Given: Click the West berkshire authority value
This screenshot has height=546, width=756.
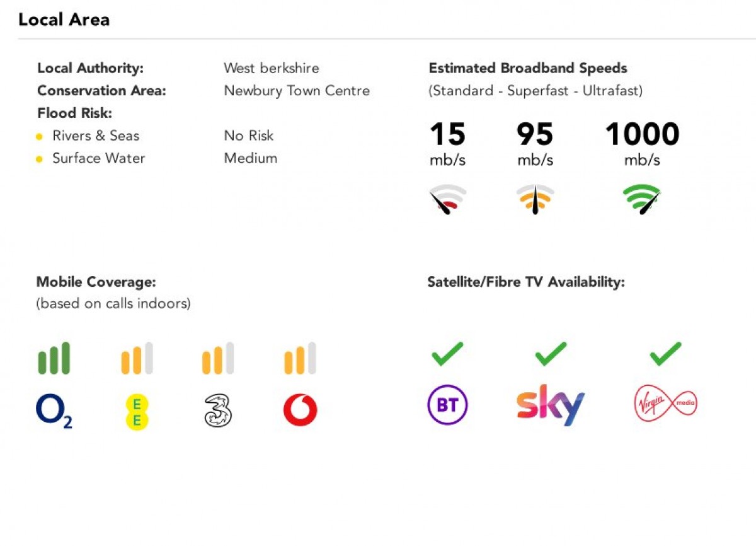Looking at the screenshot, I should pos(272,68).
